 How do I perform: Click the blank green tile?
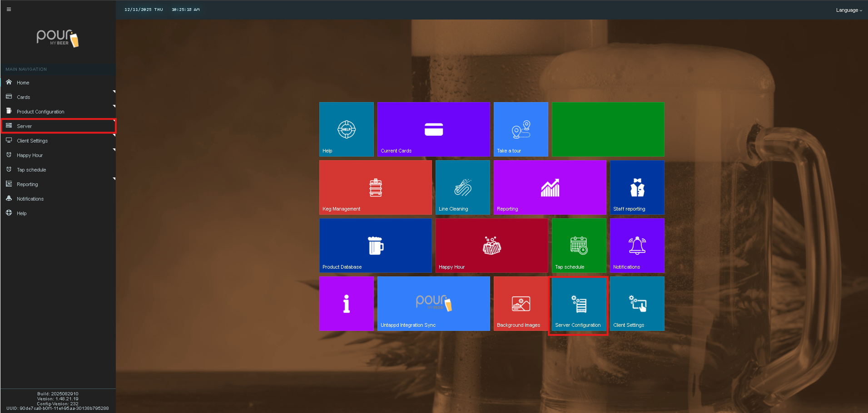point(608,129)
